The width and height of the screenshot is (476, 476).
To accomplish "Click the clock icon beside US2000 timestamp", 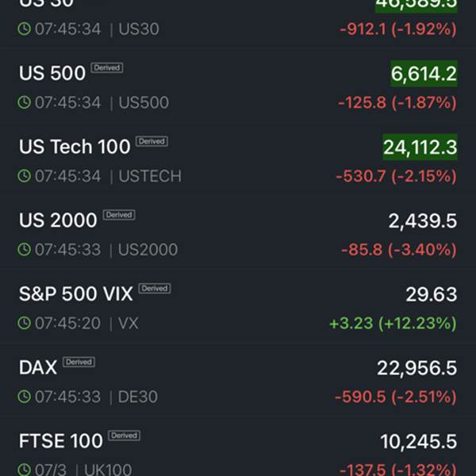I will point(25,250).
